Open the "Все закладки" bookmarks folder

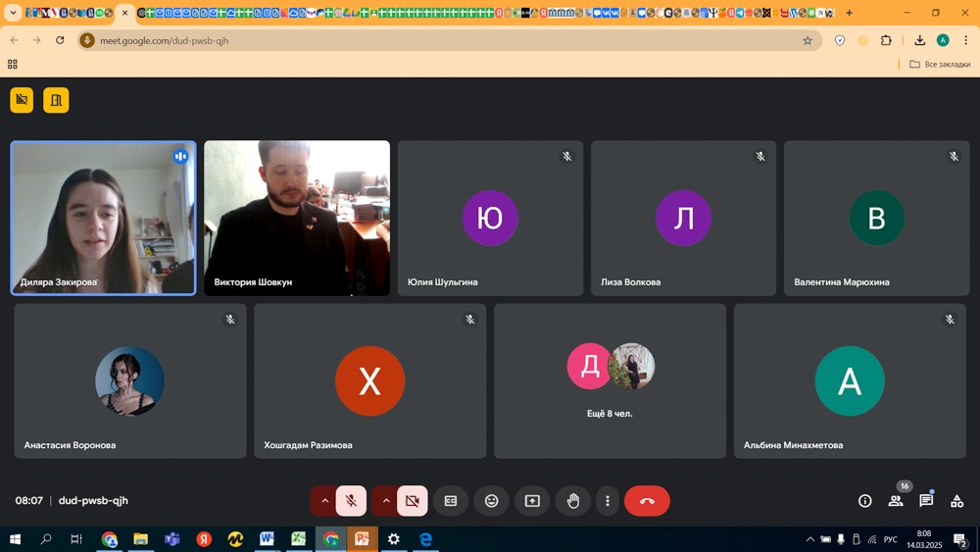point(940,64)
